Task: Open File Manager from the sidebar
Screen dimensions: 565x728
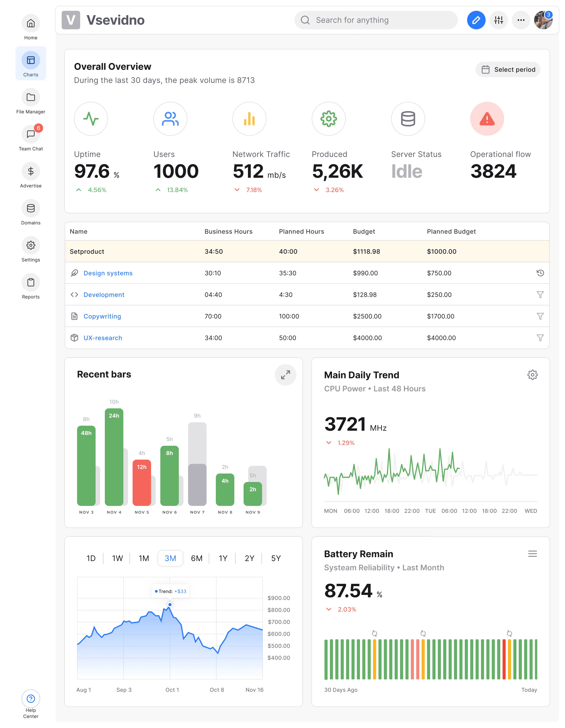Action: 31,97
